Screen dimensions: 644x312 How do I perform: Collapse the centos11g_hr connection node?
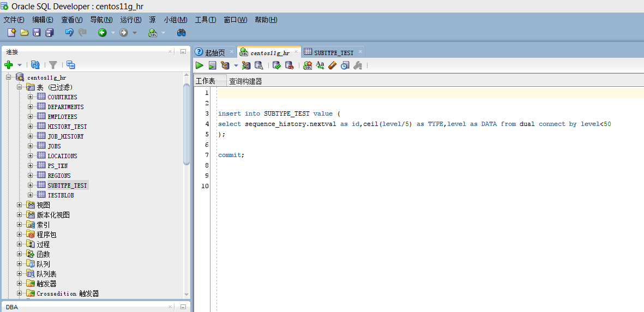click(8, 77)
